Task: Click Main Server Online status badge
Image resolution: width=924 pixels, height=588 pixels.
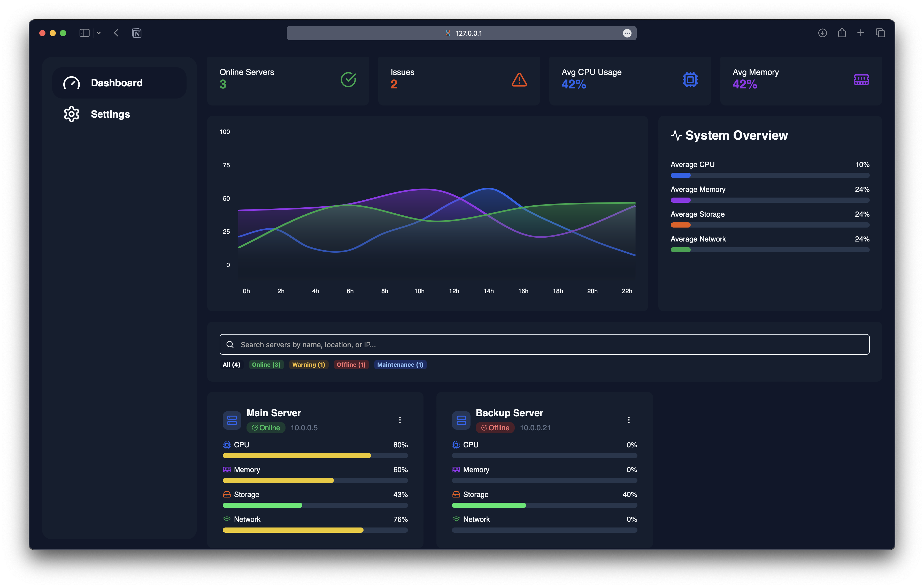Action: pyautogui.click(x=266, y=427)
